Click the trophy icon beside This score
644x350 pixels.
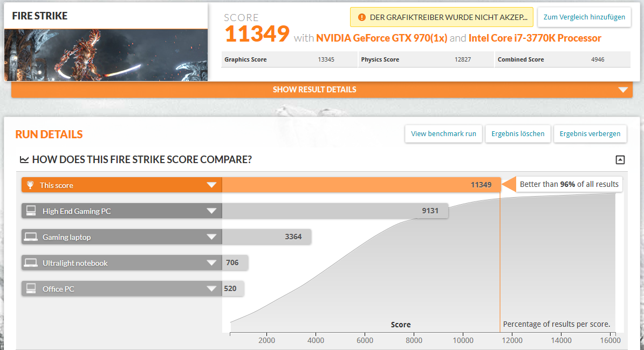[30, 185]
